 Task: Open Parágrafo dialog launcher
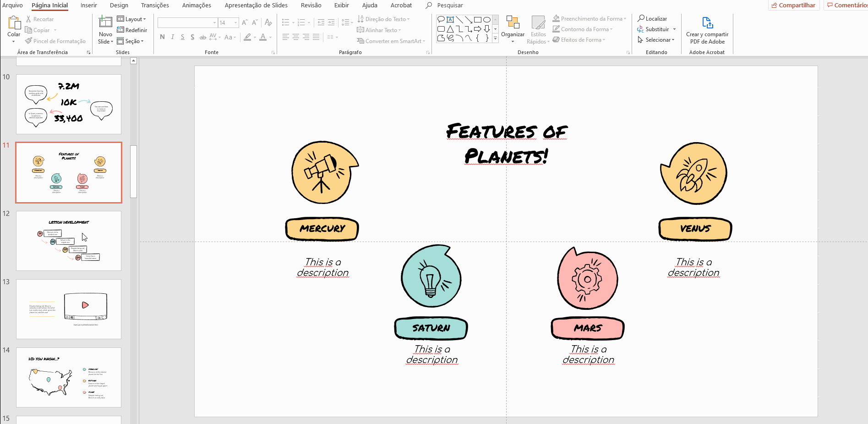[428, 53]
